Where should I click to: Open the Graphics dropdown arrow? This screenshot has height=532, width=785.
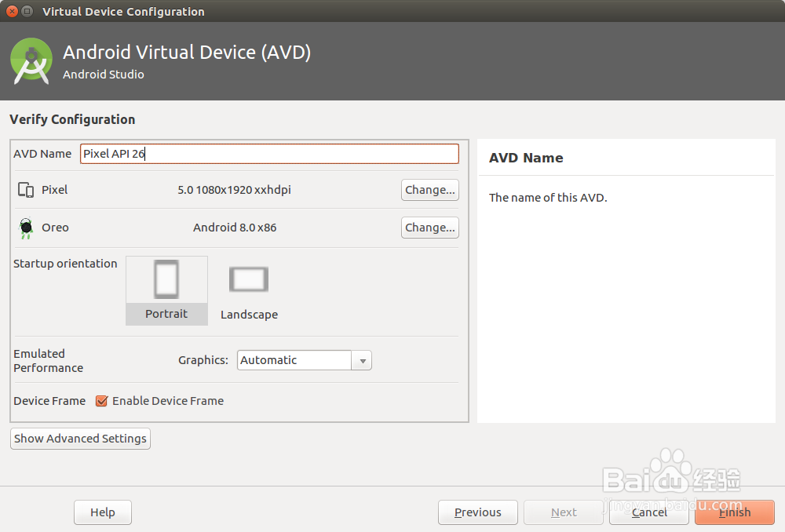click(362, 361)
